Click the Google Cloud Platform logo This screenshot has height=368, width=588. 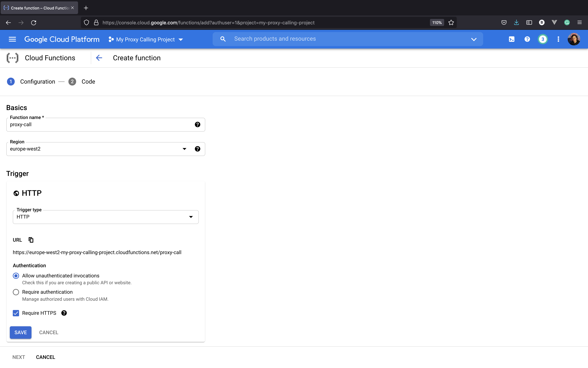(x=62, y=39)
